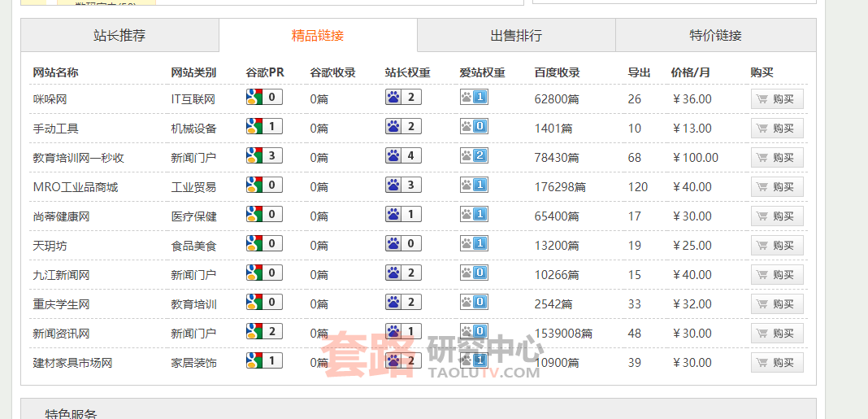The height and width of the screenshot is (419, 868).
Task: Click the 教育培训 category
Action: [x=193, y=305]
